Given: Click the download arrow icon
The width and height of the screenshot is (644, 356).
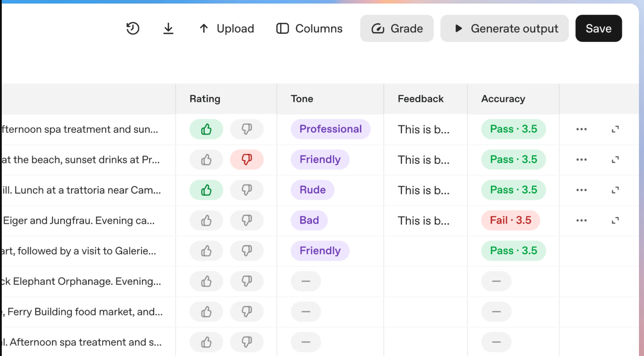Looking at the screenshot, I should pyautogui.click(x=168, y=28).
